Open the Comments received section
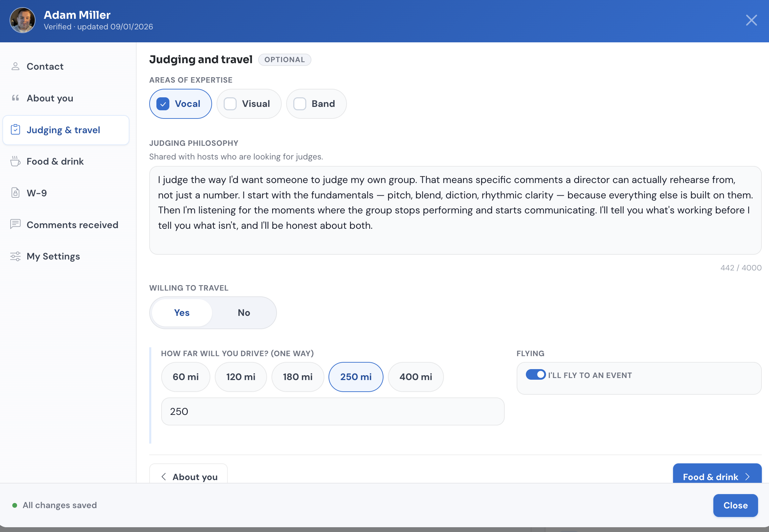This screenshot has height=532, width=769. 66,225
